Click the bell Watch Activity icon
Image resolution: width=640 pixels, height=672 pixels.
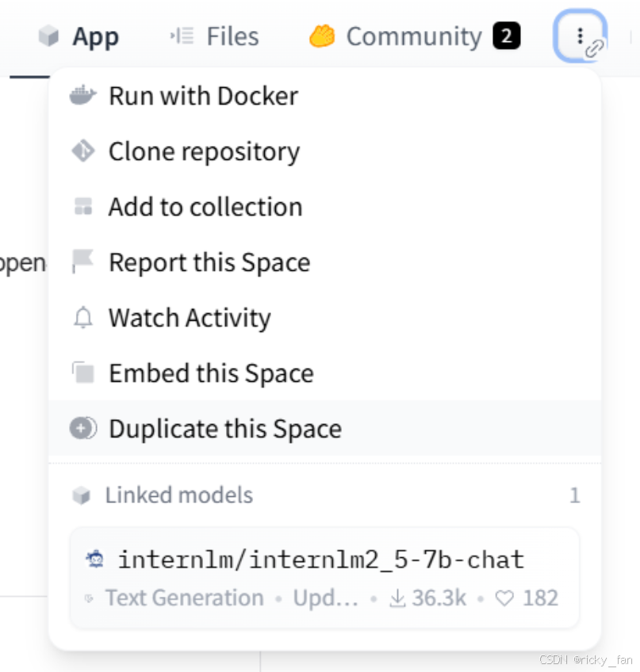click(83, 318)
